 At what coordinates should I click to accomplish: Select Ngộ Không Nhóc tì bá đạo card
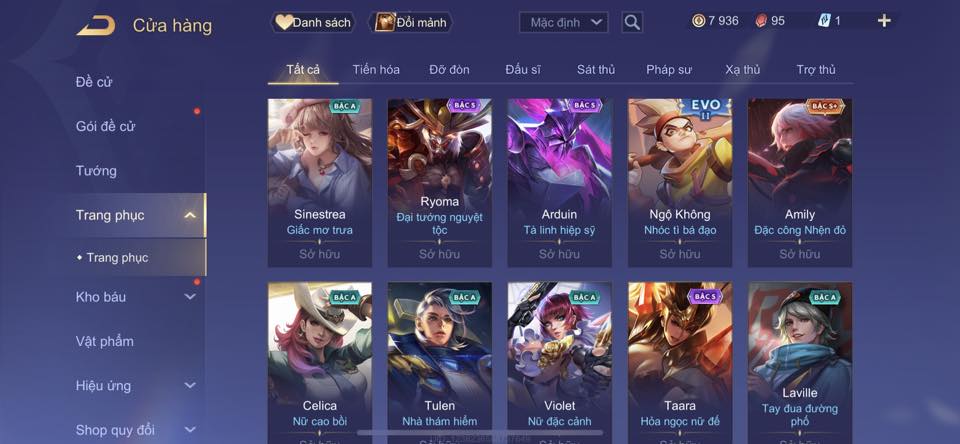tap(680, 182)
